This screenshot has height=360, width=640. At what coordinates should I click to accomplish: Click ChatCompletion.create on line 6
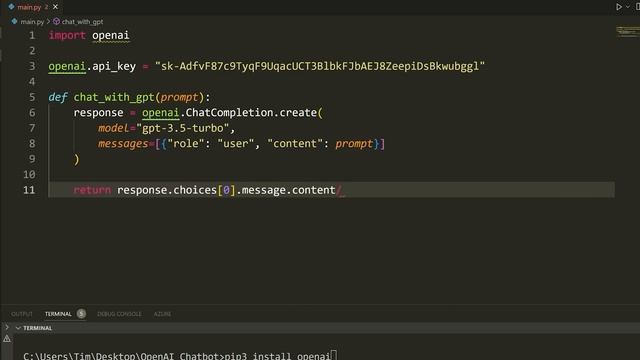pyautogui.click(x=251, y=113)
